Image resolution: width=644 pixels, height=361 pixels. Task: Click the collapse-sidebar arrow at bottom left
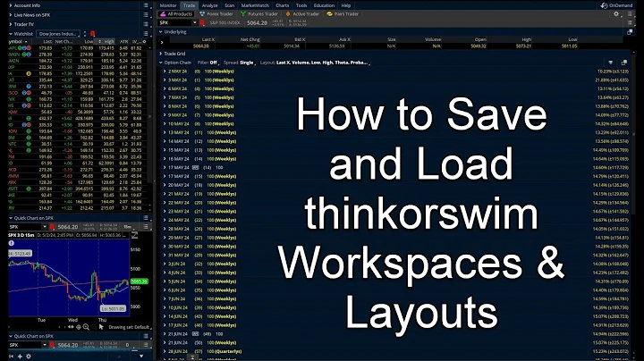[x=12, y=357]
